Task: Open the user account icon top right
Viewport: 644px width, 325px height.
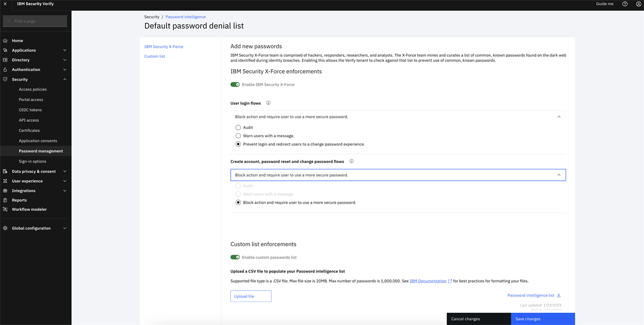Action: coord(638,4)
